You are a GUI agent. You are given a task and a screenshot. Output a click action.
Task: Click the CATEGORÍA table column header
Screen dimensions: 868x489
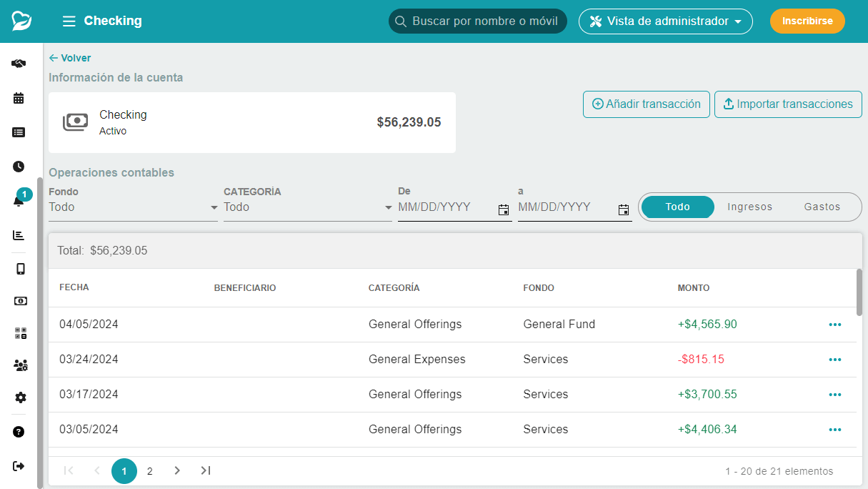pyautogui.click(x=394, y=288)
